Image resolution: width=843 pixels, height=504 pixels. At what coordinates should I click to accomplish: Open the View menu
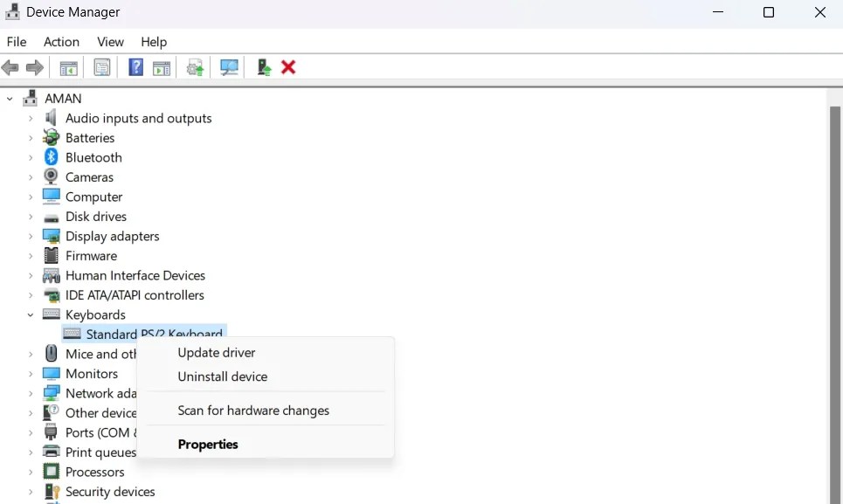(x=110, y=41)
